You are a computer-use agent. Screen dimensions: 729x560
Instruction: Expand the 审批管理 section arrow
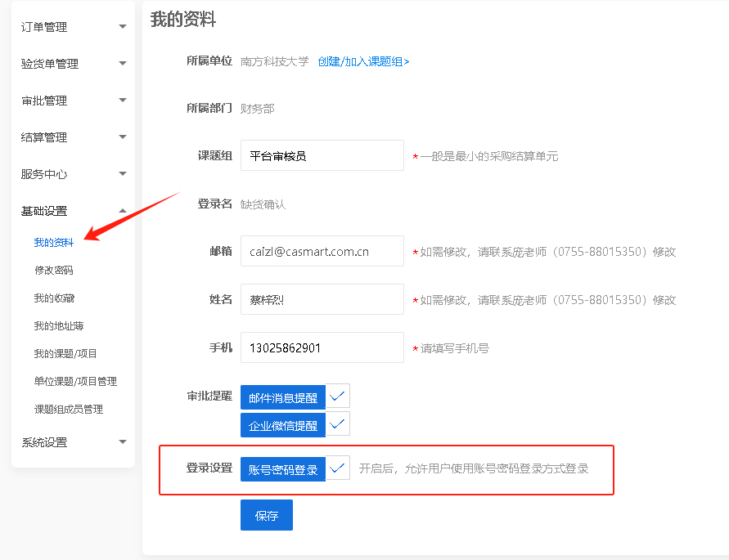(x=122, y=101)
